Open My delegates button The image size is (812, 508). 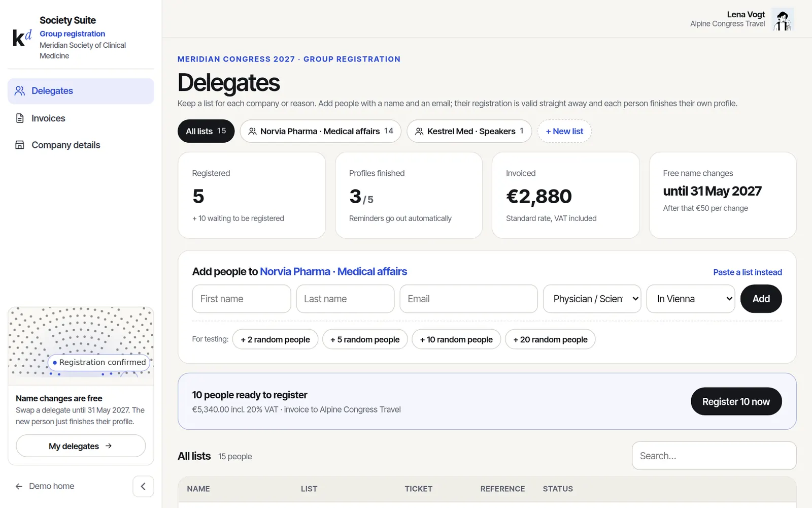click(x=81, y=446)
